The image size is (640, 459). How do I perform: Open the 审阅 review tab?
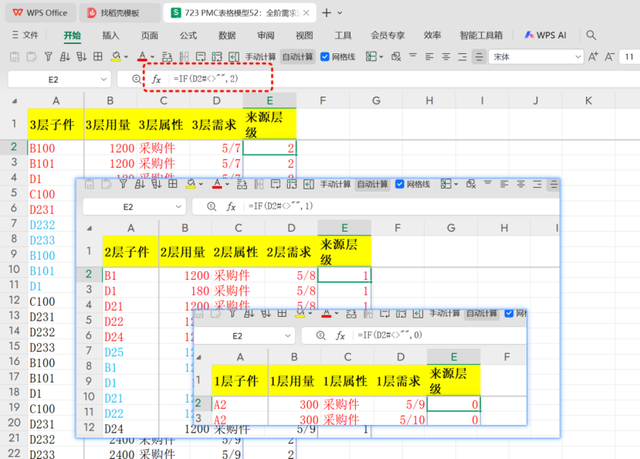click(x=266, y=35)
